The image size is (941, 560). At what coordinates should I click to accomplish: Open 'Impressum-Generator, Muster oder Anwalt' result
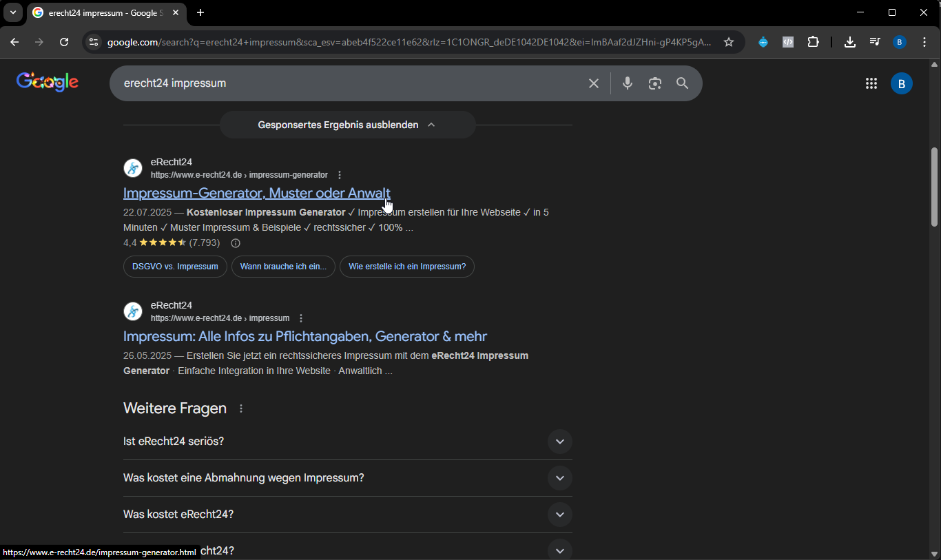(x=257, y=193)
